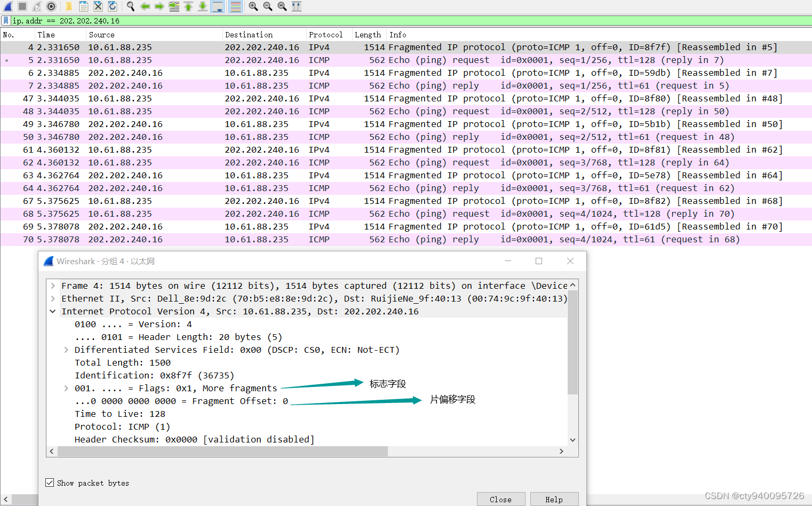The image size is (812, 506).
Task: Open capture options gear icon
Action: [51, 6]
